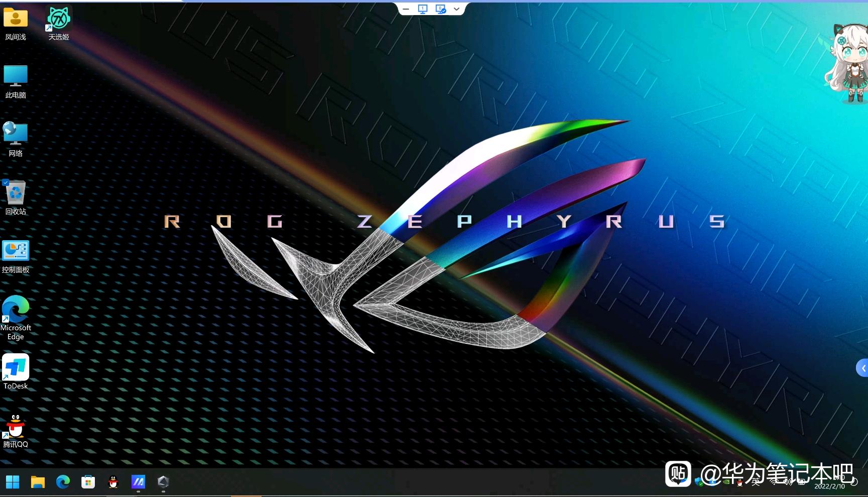Click the QQ tray icon

click(739, 482)
